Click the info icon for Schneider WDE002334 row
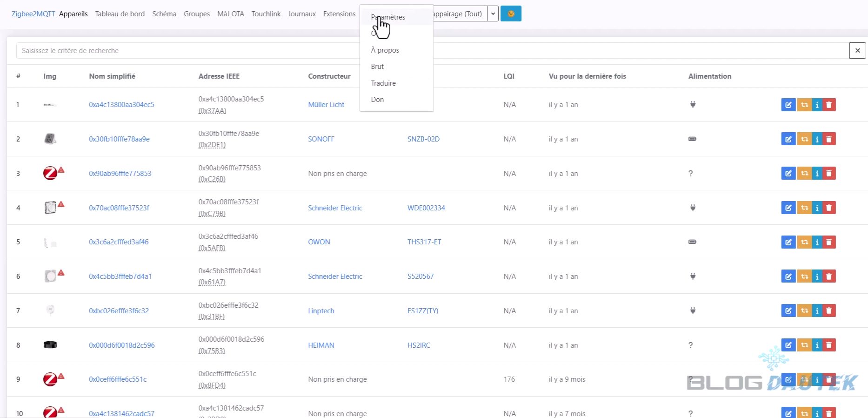 817,208
